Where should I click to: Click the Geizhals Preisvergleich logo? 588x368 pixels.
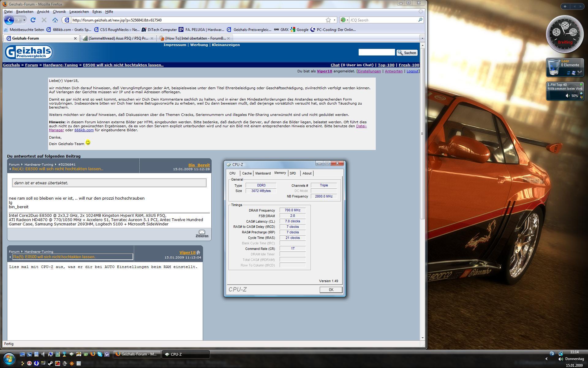click(28, 52)
